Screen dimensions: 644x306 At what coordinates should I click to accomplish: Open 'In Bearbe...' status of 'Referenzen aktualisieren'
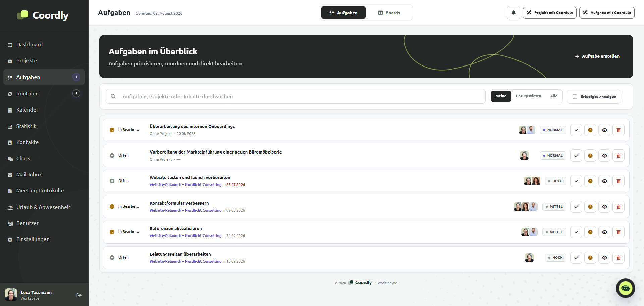click(124, 232)
